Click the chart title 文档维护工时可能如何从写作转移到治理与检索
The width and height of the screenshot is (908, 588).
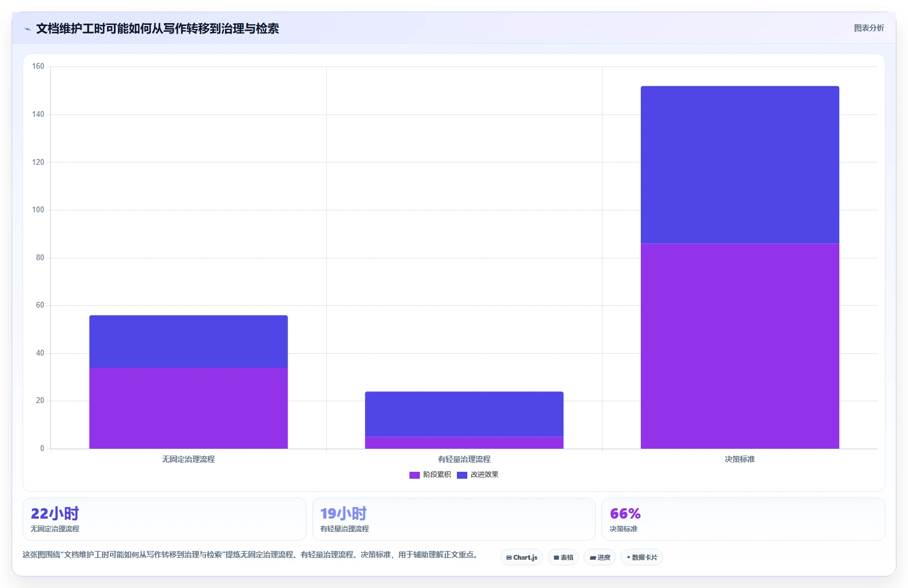click(x=157, y=28)
